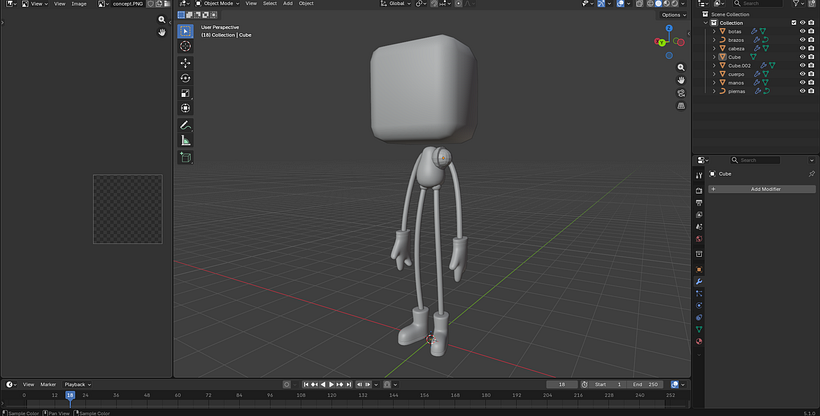Activate the Move tool
The image size is (820, 416).
coord(185,62)
